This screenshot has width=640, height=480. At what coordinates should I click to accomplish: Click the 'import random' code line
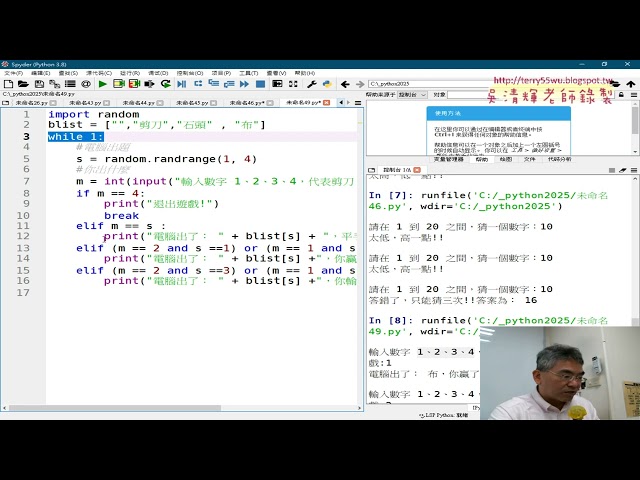93,114
